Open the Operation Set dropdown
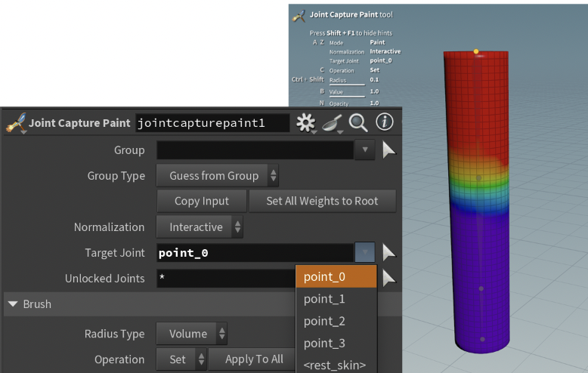588x373 pixels. pos(181,359)
